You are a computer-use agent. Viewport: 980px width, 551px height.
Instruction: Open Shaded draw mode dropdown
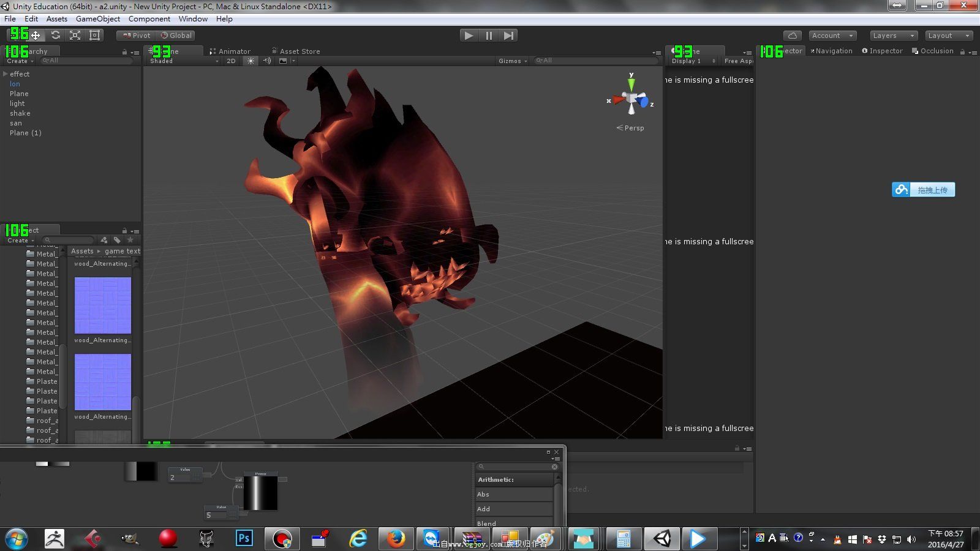[x=184, y=61]
